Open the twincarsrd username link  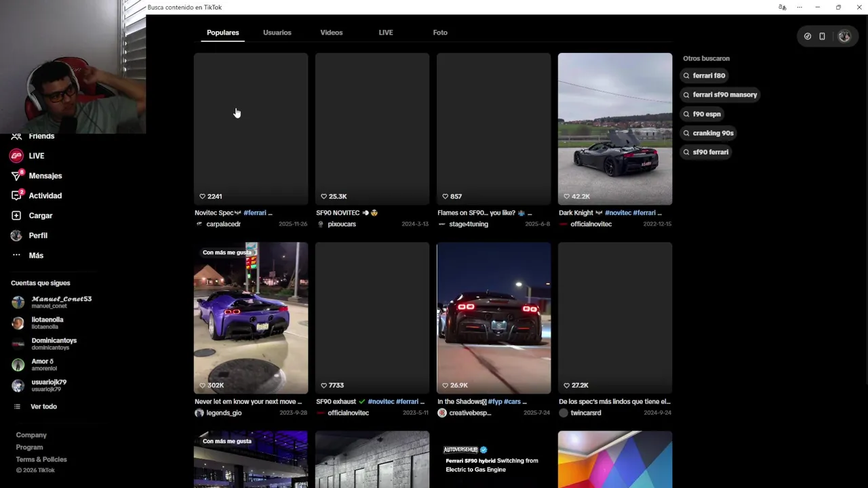pyautogui.click(x=586, y=413)
